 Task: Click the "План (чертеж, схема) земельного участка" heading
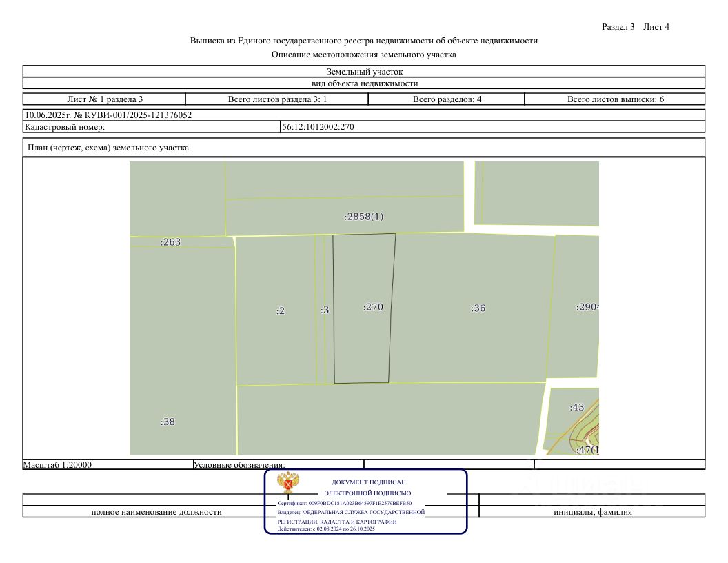[108, 148]
